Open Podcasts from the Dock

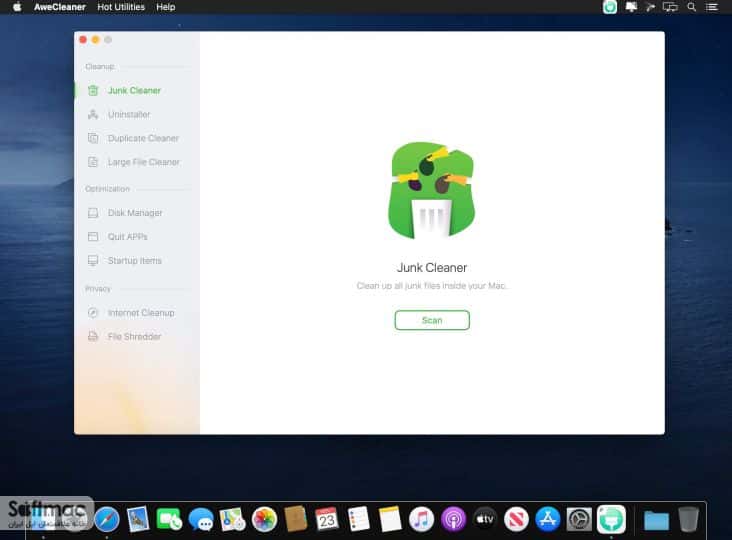pyautogui.click(x=453, y=519)
